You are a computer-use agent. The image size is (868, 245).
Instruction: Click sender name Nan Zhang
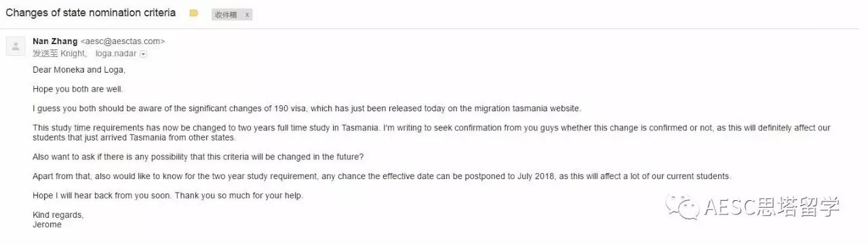55,41
